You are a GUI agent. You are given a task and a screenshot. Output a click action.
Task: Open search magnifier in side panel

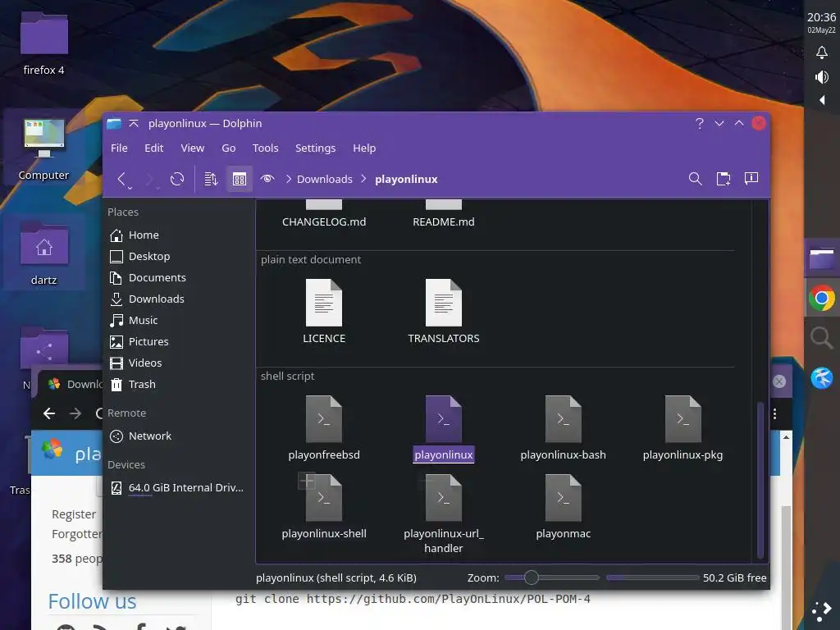pyautogui.click(x=822, y=339)
